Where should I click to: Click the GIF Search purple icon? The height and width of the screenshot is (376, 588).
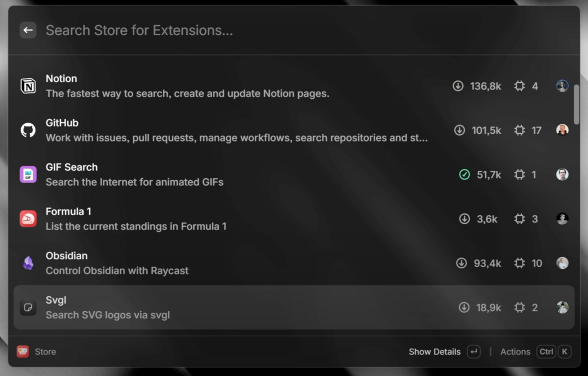pos(28,174)
